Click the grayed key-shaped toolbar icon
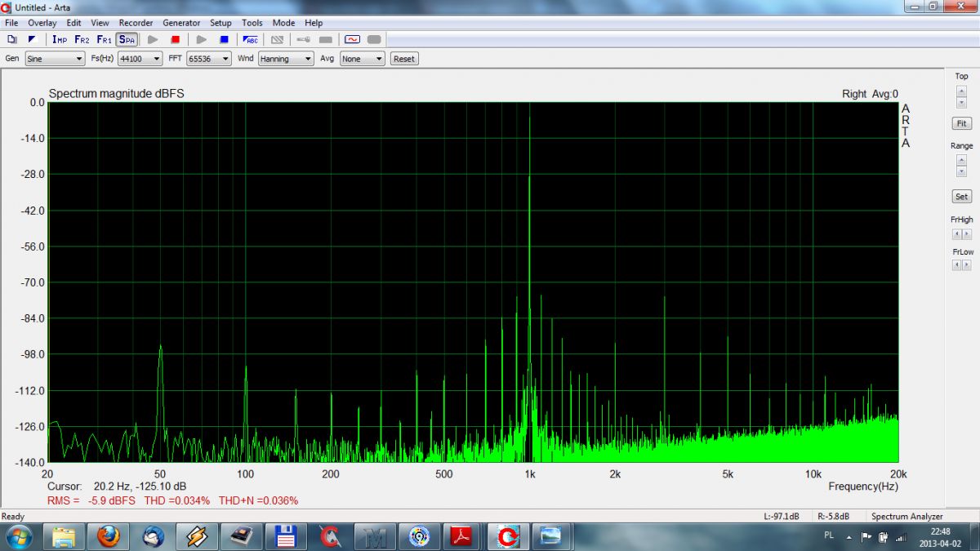 click(303, 39)
